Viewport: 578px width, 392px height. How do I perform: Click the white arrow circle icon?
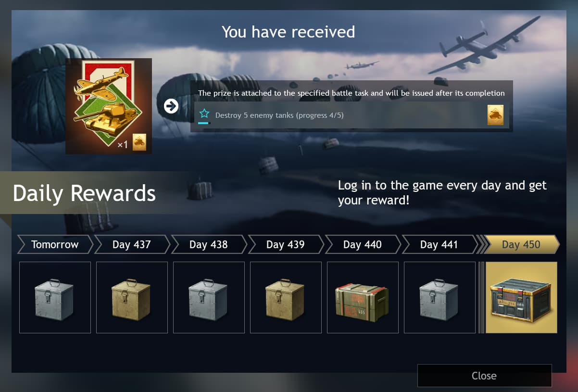[171, 106]
